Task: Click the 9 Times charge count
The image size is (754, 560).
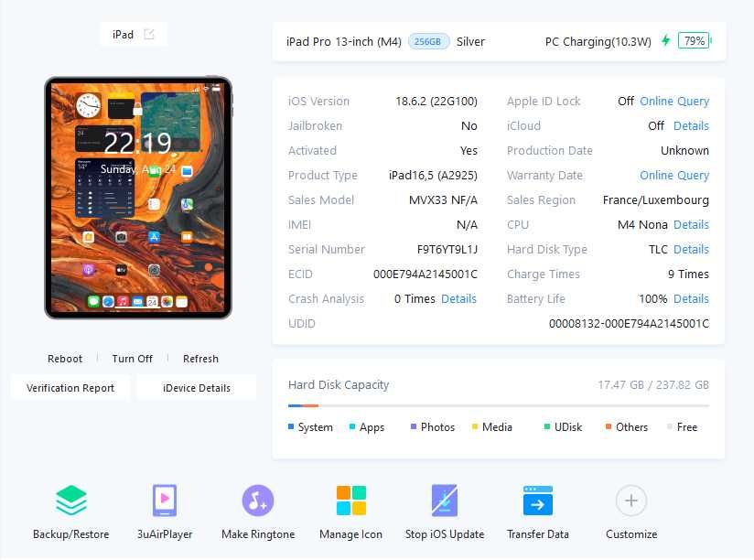Action: 688,274
